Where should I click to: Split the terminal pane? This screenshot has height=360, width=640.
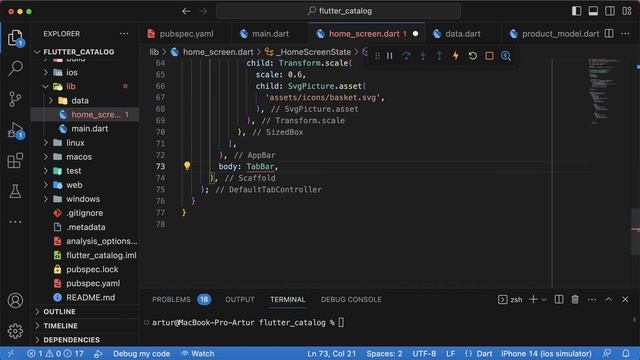pos(559,300)
